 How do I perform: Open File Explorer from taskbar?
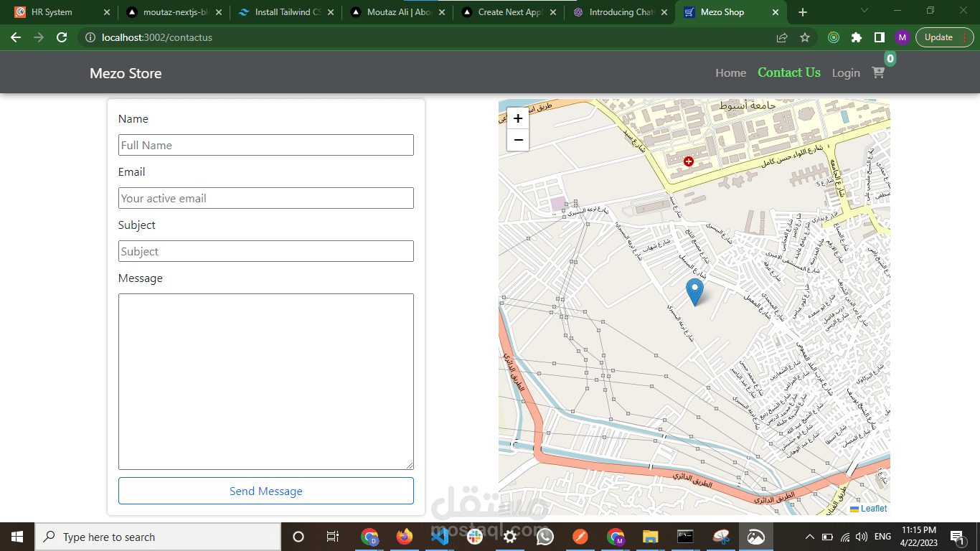coord(651,537)
